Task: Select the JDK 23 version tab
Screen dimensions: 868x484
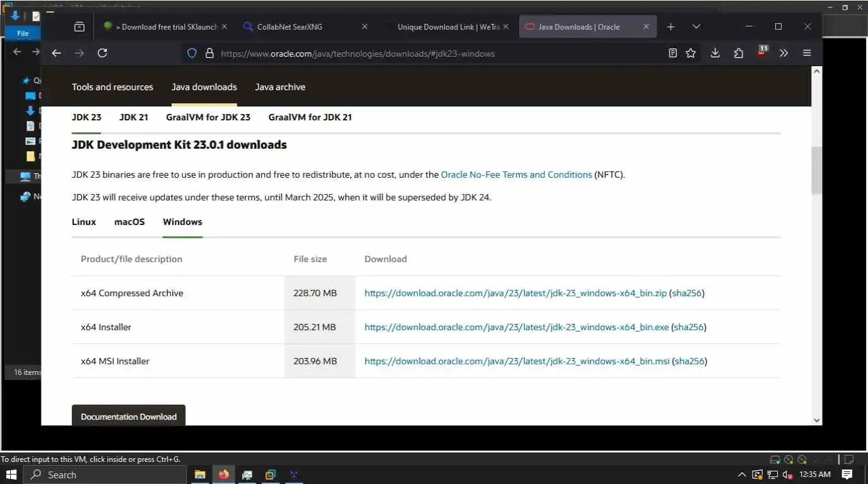Action: 86,117
